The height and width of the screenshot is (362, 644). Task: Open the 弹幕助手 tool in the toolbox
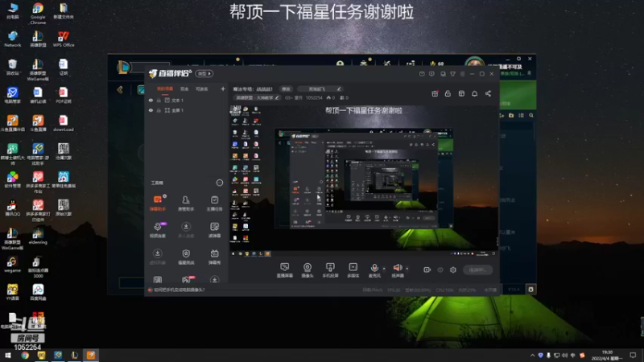pyautogui.click(x=158, y=203)
